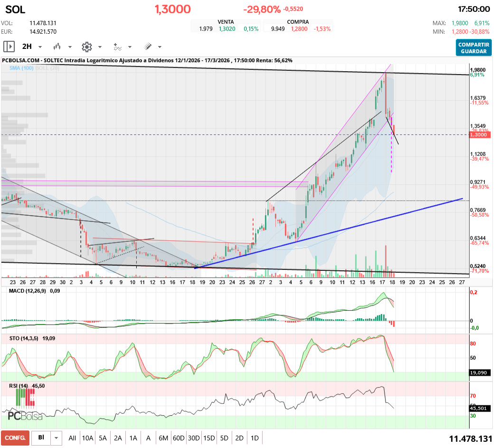This screenshot has width=499, height=448.
Task: Select the drawing pencil tool icon
Action: click(148, 46)
